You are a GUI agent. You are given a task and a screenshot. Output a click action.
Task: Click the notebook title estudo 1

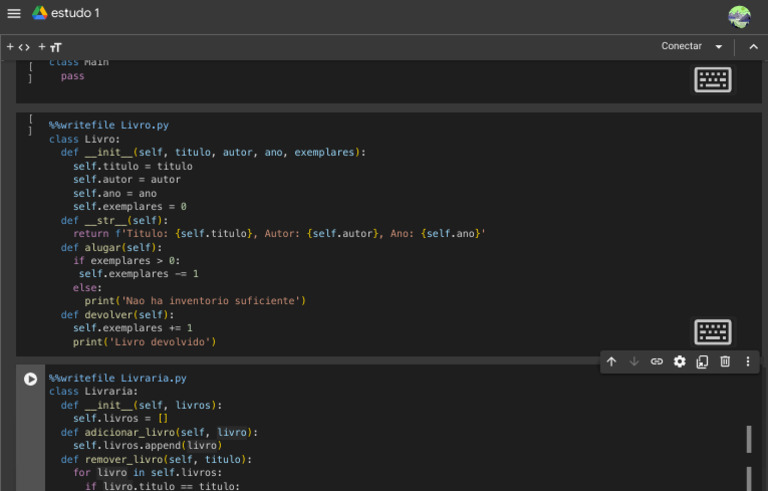[x=75, y=13]
